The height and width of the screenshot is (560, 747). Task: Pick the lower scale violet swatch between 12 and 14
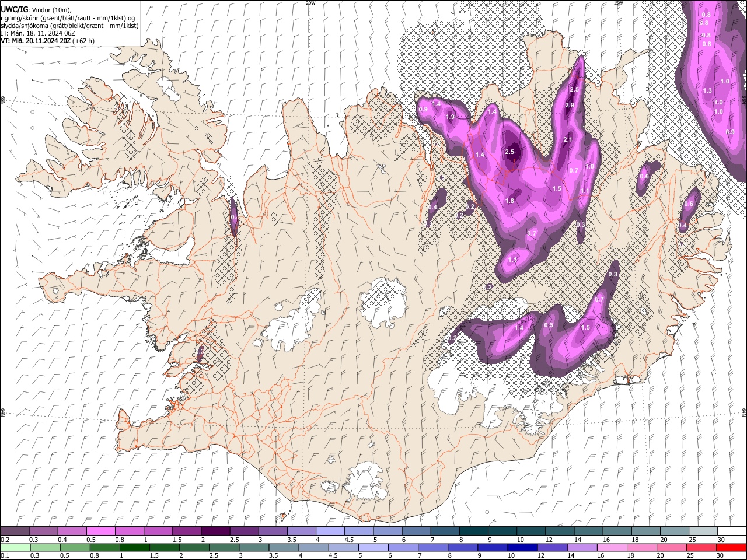[553, 547]
